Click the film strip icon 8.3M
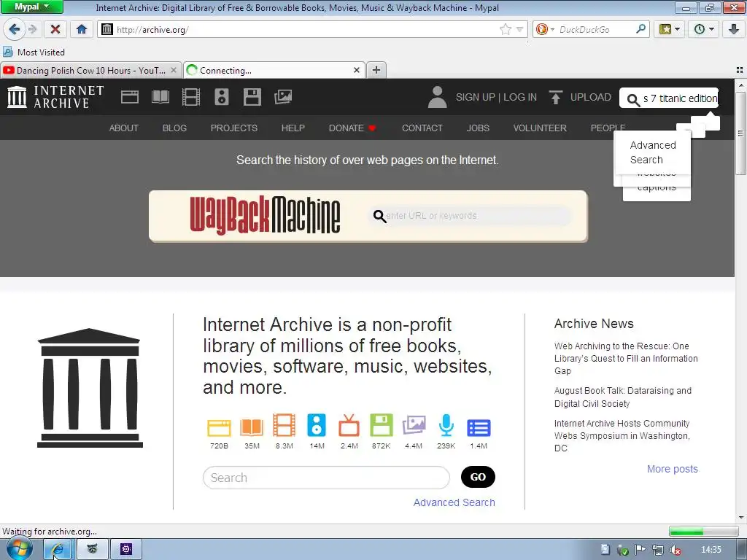 click(284, 425)
